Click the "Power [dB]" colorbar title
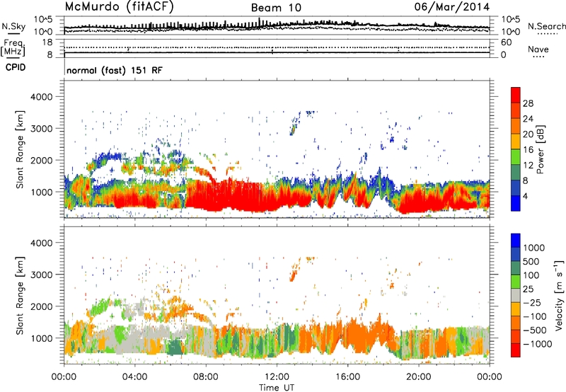 541,149
